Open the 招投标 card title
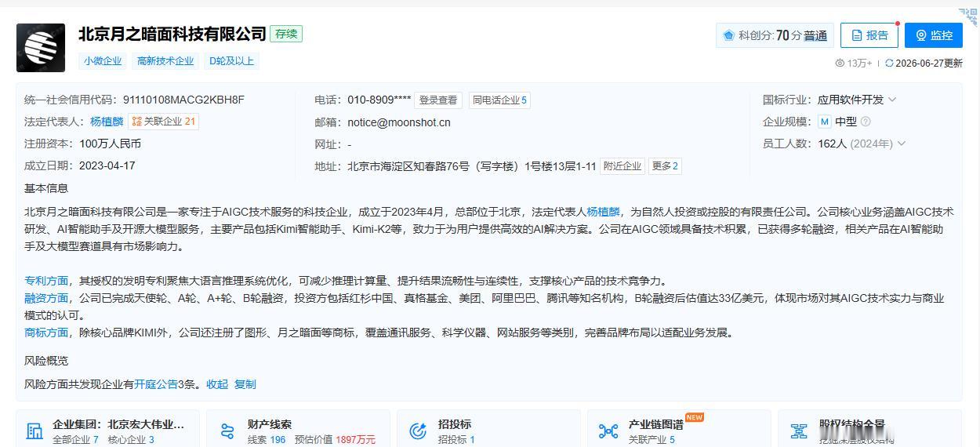Screen dimensions: 980x447 [x=455, y=424]
